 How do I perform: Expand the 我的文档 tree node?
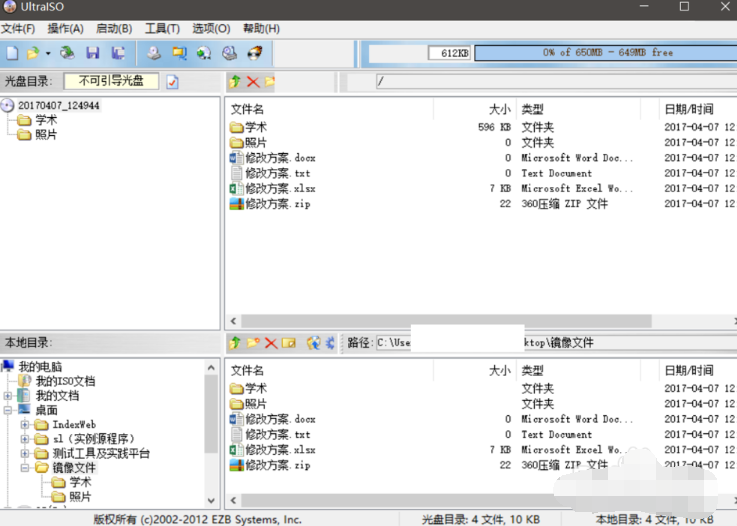[9, 396]
